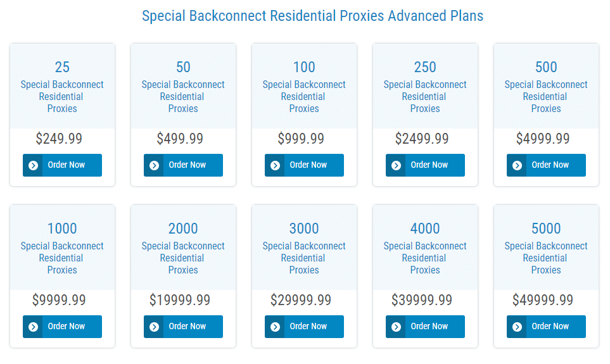
Task: Click arrow icon on $999.99 Order Now
Action: [x=276, y=165]
